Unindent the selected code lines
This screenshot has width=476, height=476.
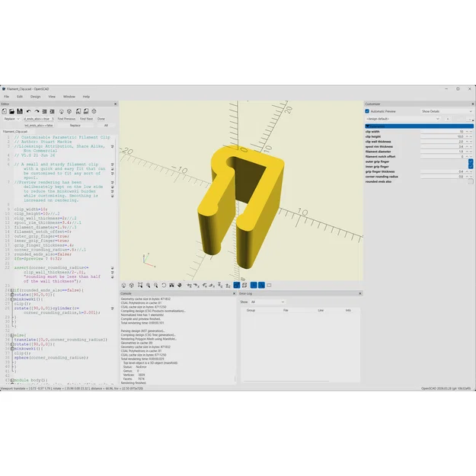[44, 111]
